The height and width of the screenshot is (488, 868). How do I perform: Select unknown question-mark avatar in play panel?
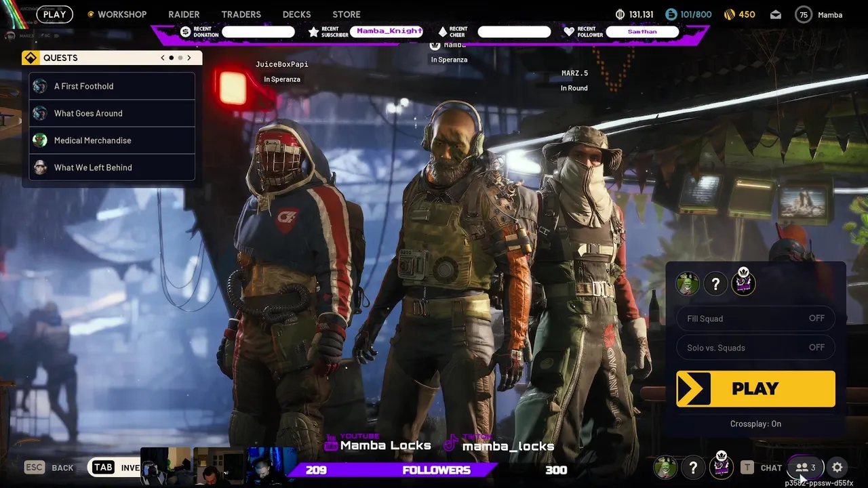tap(715, 283)
